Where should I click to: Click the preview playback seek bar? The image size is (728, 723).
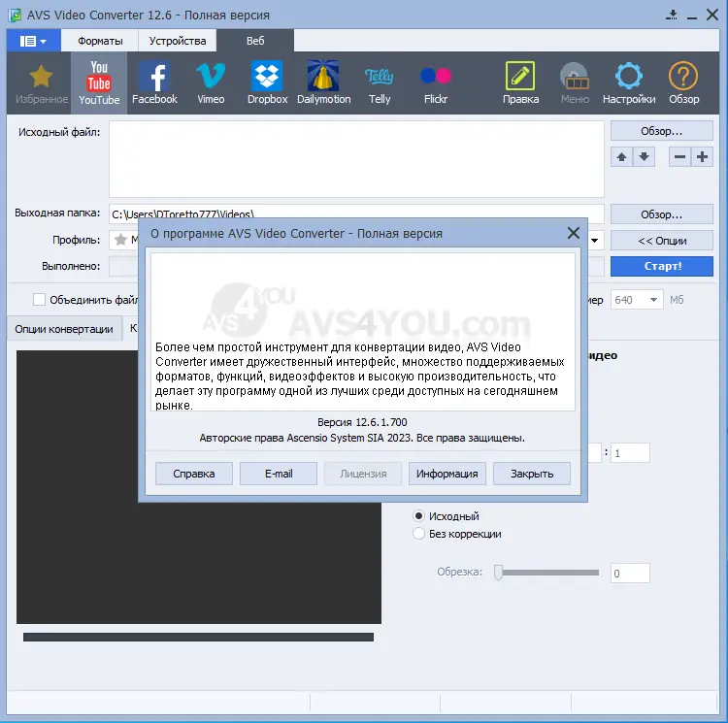coord(198,638)
